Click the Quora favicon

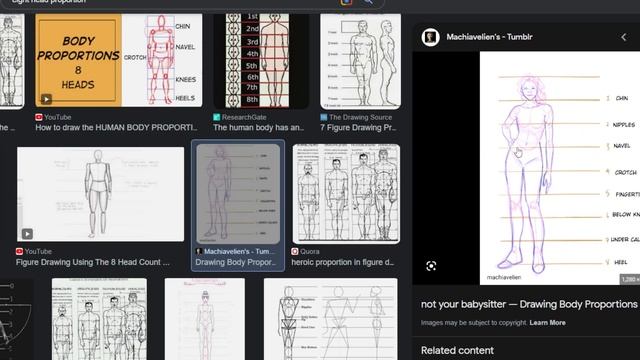[295, 251]
